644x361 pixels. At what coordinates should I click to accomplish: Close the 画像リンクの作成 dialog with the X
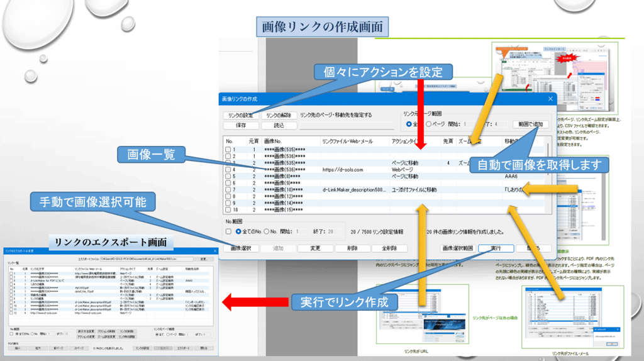(x=550, y=99)
